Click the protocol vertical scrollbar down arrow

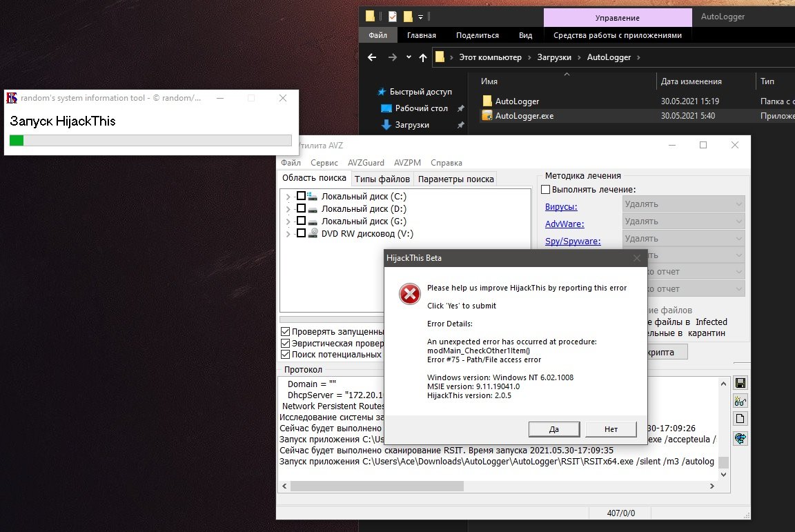click(x=723, y=475)
